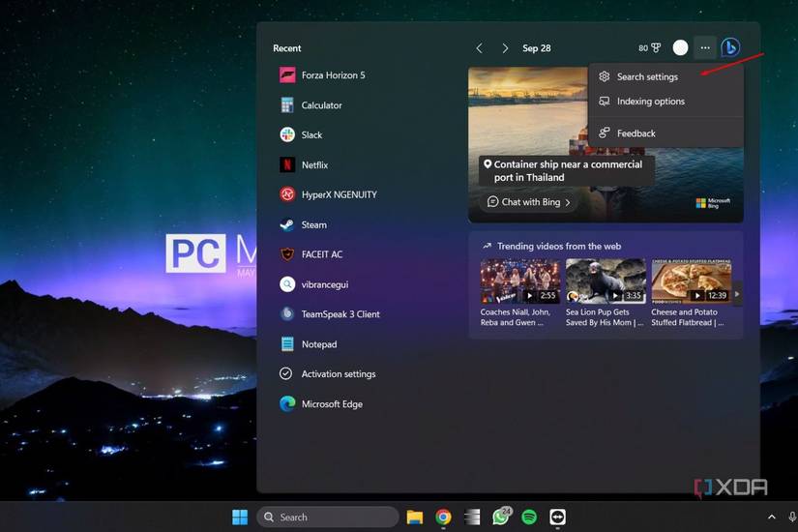
Task: Show more trending videos arrow
Action: click(x=737, y=294)
